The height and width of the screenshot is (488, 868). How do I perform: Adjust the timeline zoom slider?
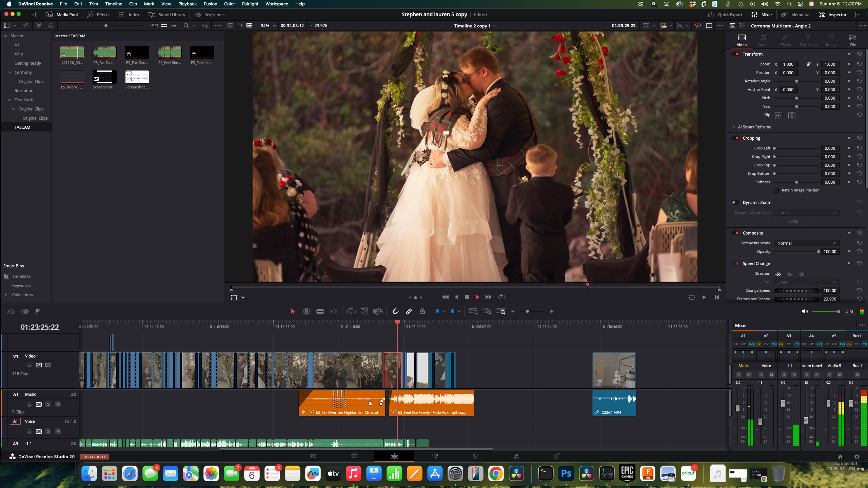(532, 311)
